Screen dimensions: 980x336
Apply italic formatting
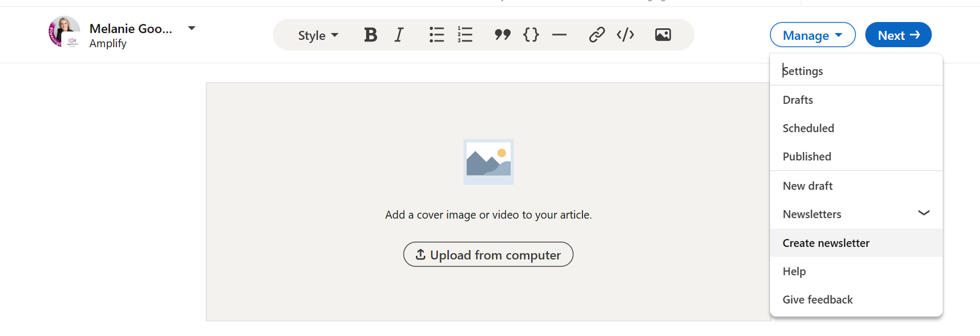tap(399, 35)
